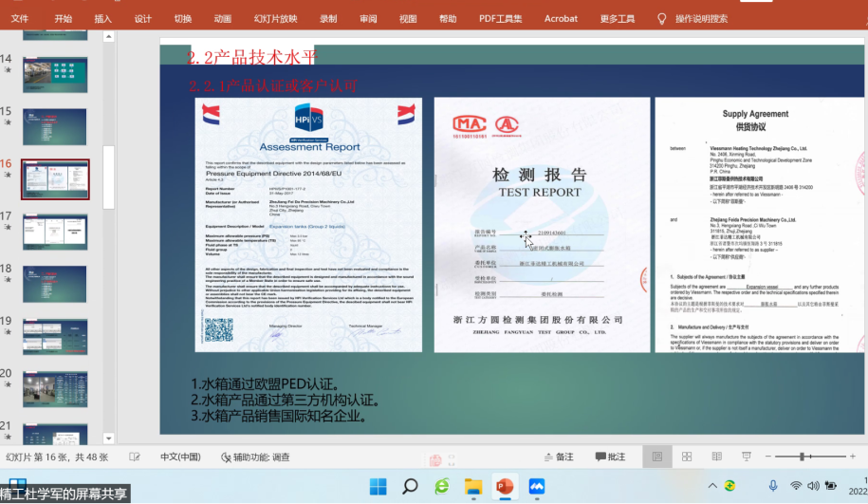Open the 更多工具 tab
The image size is (868, 504).
[618, 19]
